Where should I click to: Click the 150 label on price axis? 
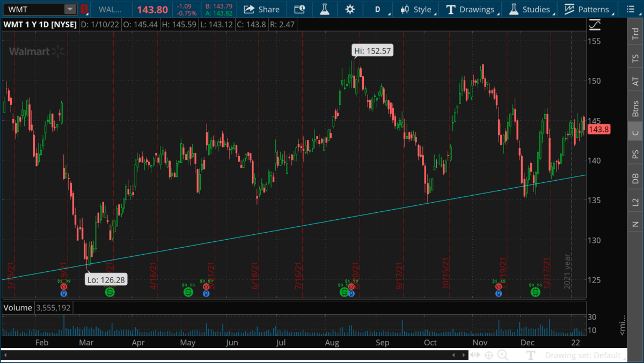(x=595, y=81)
